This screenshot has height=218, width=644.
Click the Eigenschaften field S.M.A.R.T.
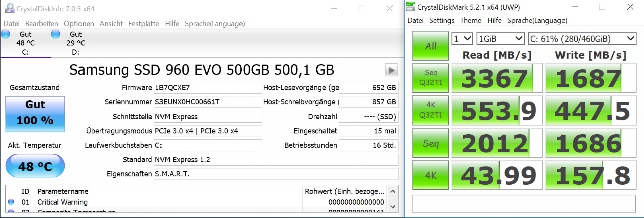tap(276, 174)
